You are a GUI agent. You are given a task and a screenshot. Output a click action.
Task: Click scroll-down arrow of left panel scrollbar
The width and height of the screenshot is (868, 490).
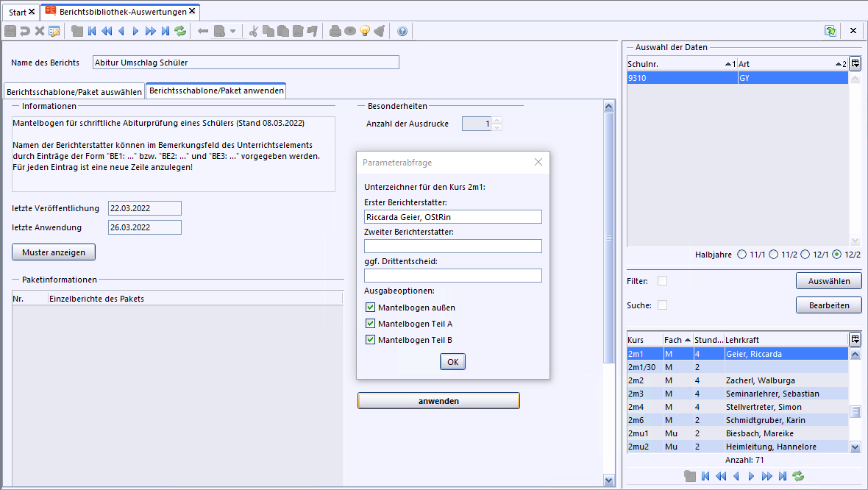609,480
